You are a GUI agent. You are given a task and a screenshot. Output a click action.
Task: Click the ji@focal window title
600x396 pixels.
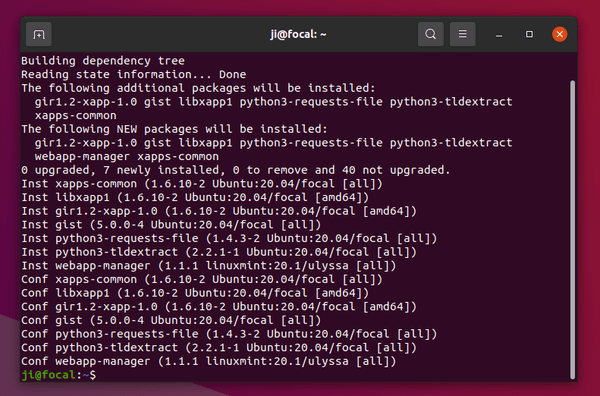click(298, 34)
